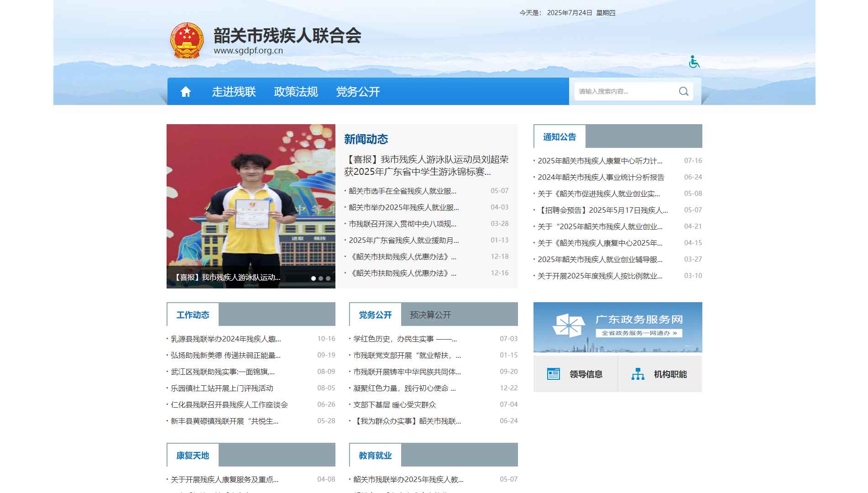Select first carousel dot indicator
This screenshot has width=868, height=493.
click(314, 278)
